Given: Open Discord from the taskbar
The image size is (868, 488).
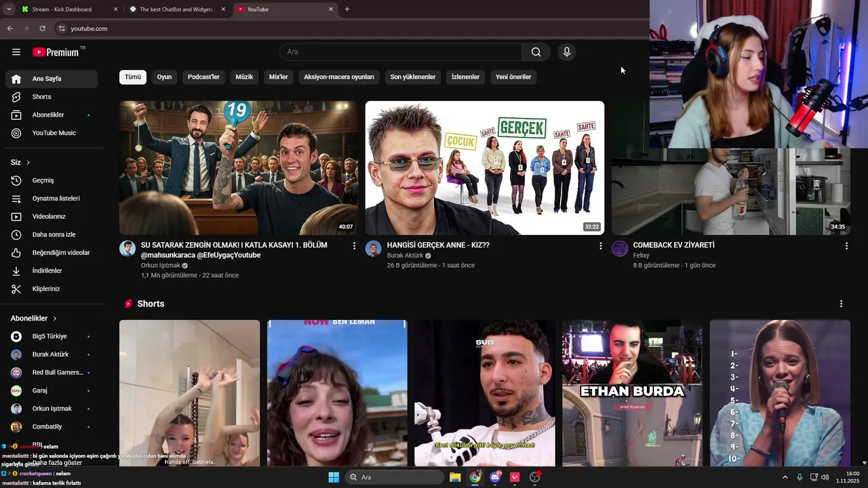Looking at the screenshot, I should tap(495, 477).
